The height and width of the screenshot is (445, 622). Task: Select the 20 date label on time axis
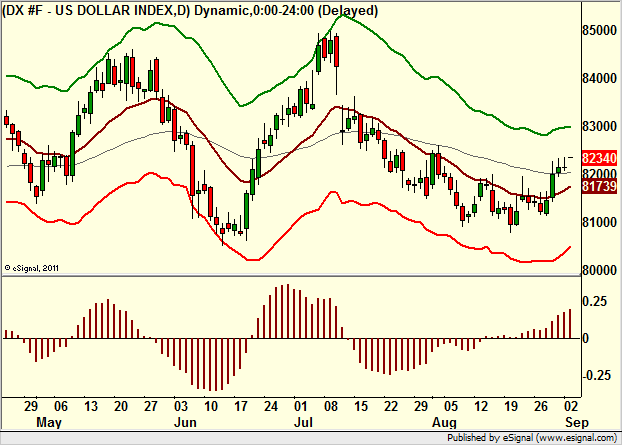coord(121,406)
